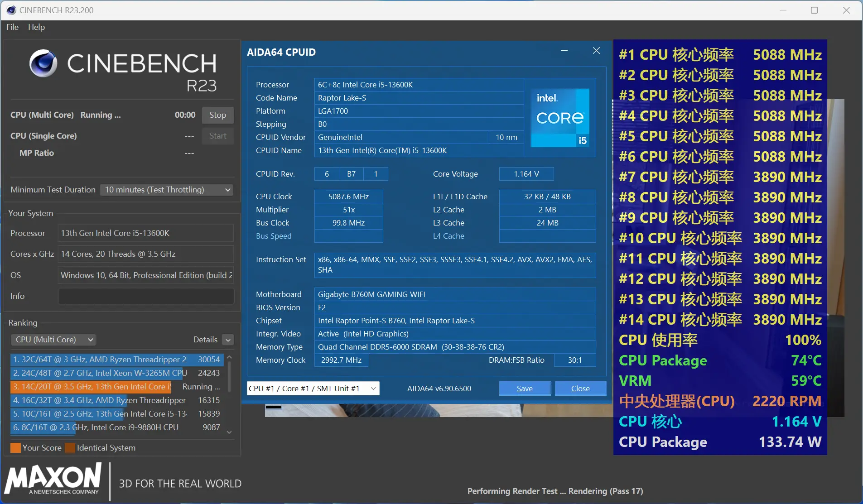This screenshot has height=504, width=863.
Task: Click the Cores x GHz field
Action: coord(146,254)
